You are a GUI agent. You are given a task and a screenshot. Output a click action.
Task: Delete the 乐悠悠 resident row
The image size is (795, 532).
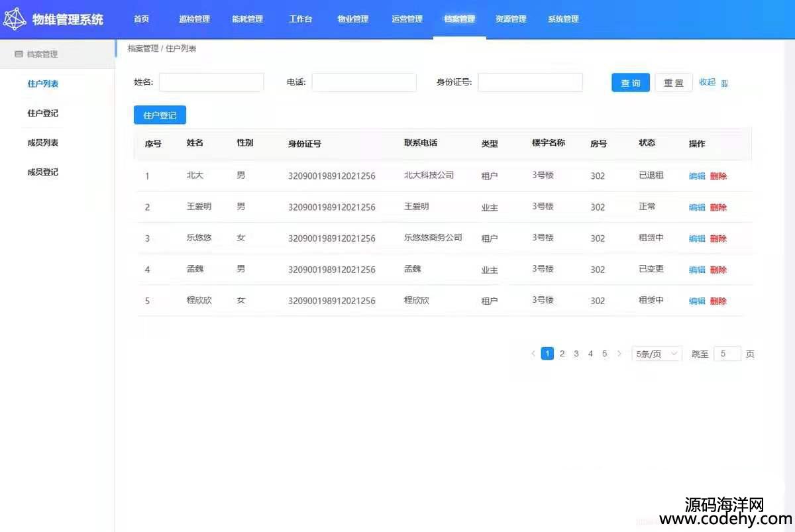tap(718, 239)
